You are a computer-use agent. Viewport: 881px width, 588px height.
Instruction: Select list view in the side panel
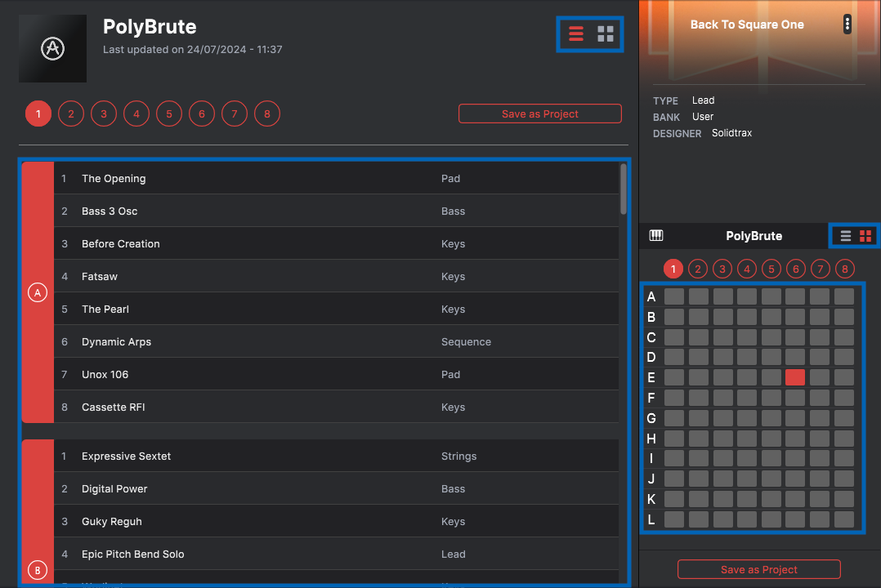(x=846, y=236)
